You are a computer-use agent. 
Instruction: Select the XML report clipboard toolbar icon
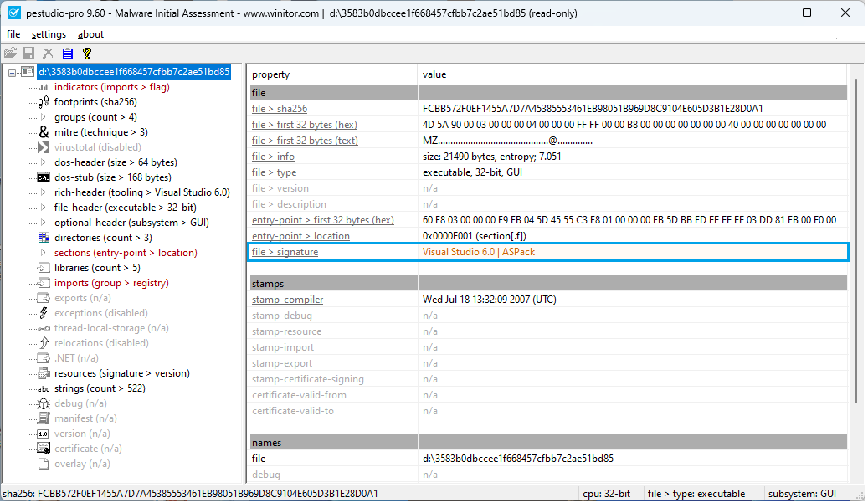click(67, 52)
